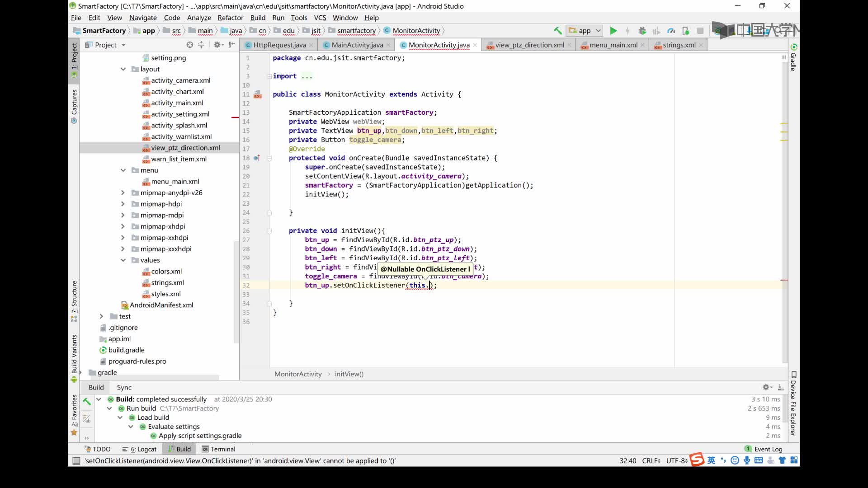The image size is (868, 488).
Task: Click the Gradle sync status icon at top right
Action: pyautogui.click(x=793, y=47)
